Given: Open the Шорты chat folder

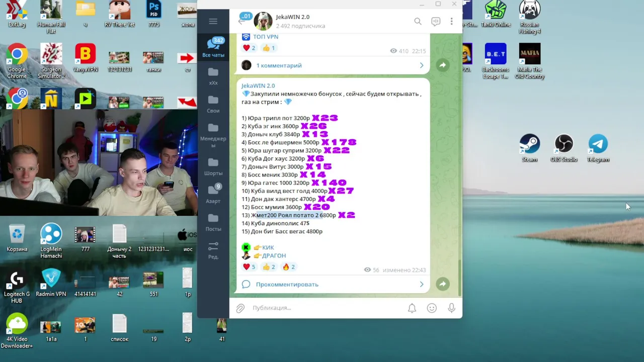Looking at the screenshot, I should (213, 166).
